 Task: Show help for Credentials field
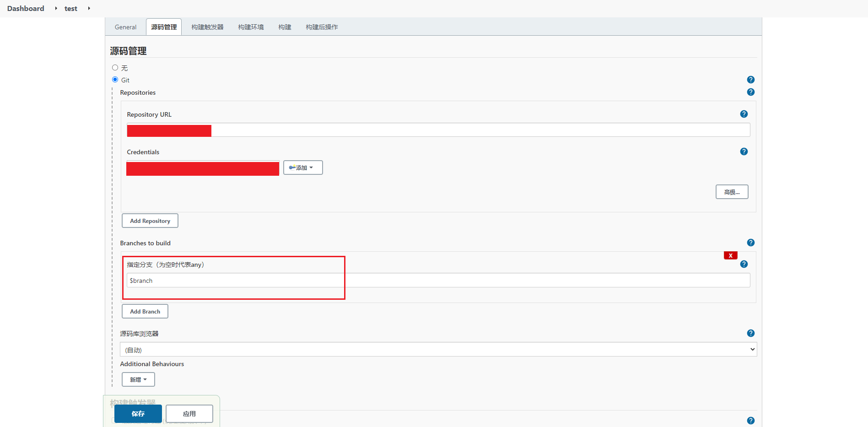pos(744,151)
